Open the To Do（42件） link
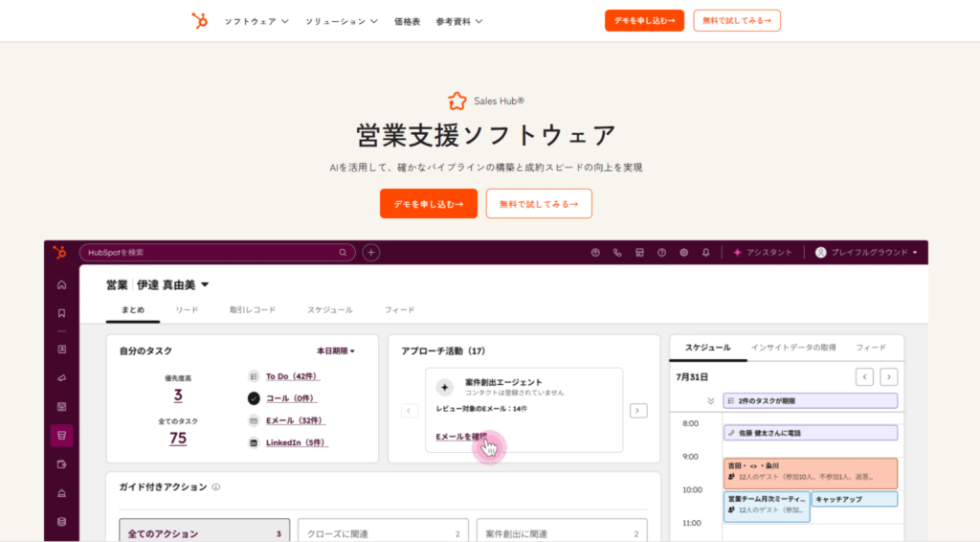The image size is (980, 542). pyautogui.click(x=291, y=376)
